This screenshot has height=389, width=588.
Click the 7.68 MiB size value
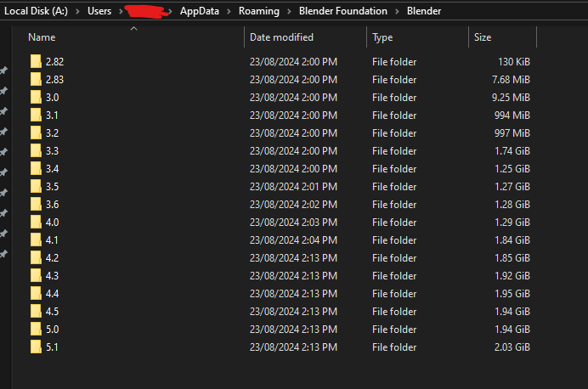(512, 80)
